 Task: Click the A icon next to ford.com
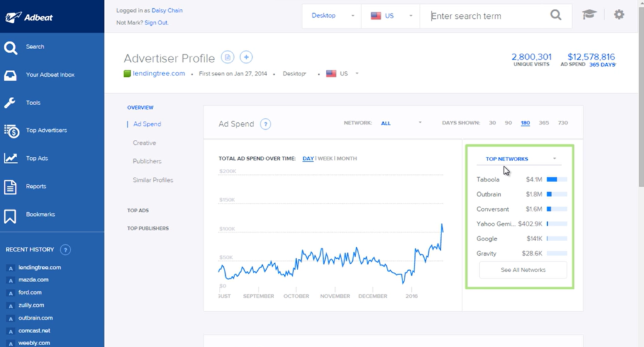11,293
